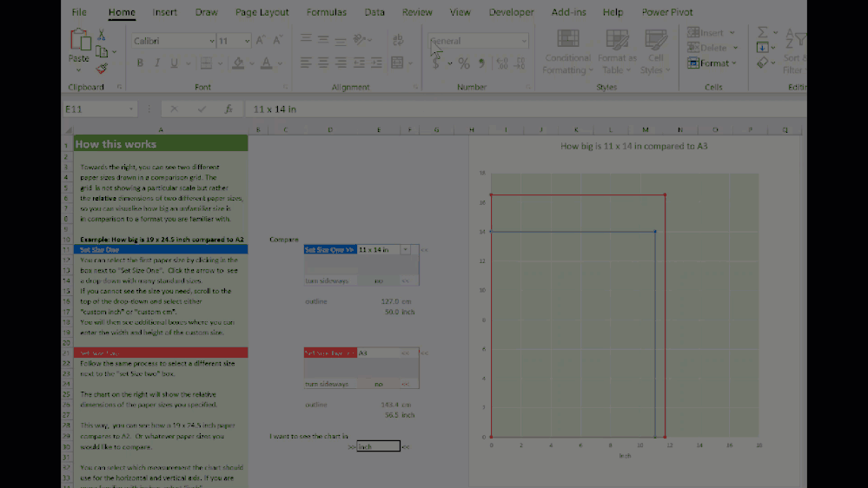
Task: Open Insert Function fx button
Action: 229,109
